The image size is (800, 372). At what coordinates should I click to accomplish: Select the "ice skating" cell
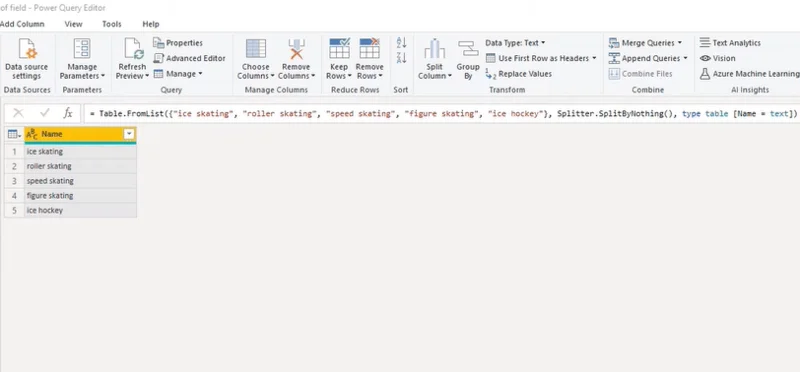(80, 152)
